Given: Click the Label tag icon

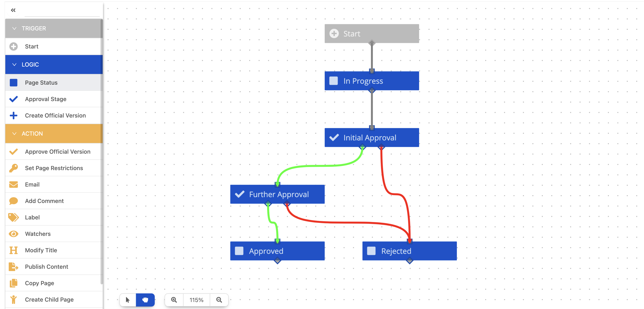Looking at the screenshot, I should click(x=14, y=217).
